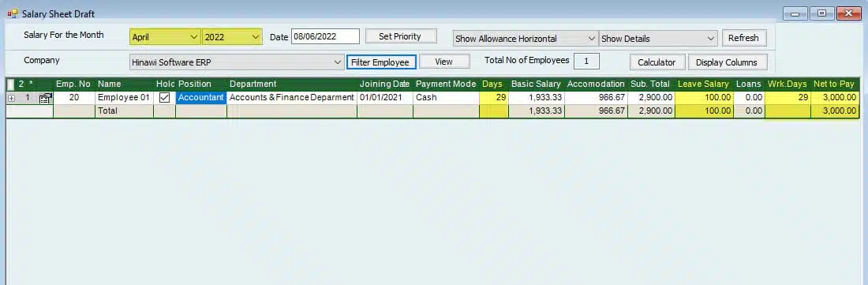The height and width of the screenshot is (285, 868).
Task: Click the Leave Salary column header
Action: (704, 84)
